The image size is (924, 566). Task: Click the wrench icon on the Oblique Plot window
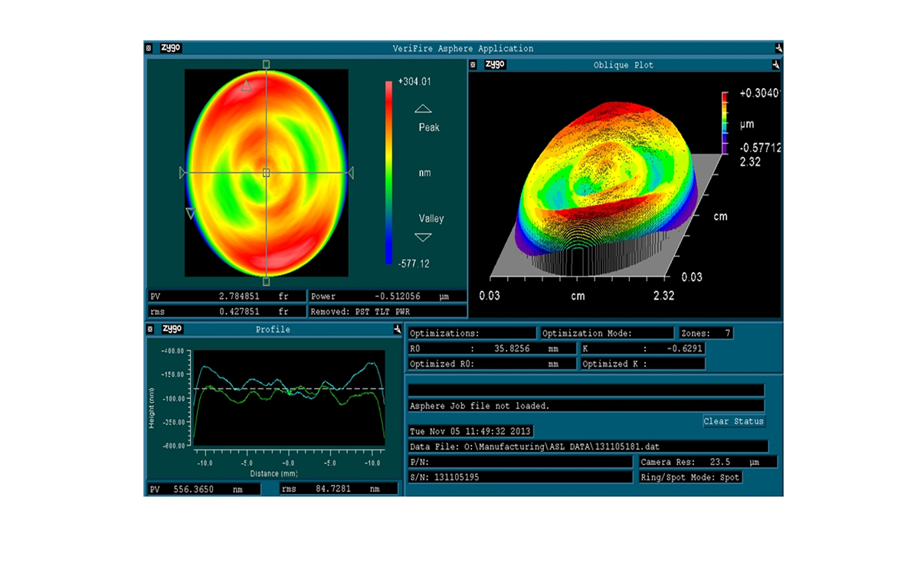pyautogui.click(x=775, y=65)
